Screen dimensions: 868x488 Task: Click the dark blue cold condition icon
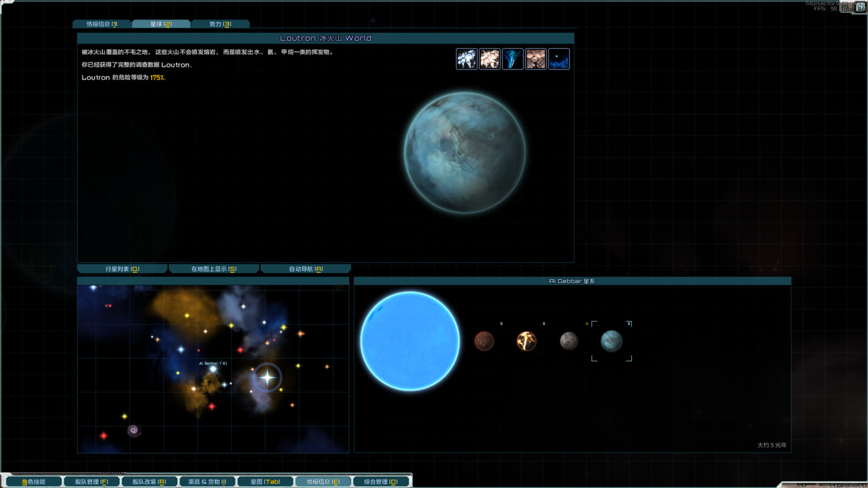click(x=559, y=59)
